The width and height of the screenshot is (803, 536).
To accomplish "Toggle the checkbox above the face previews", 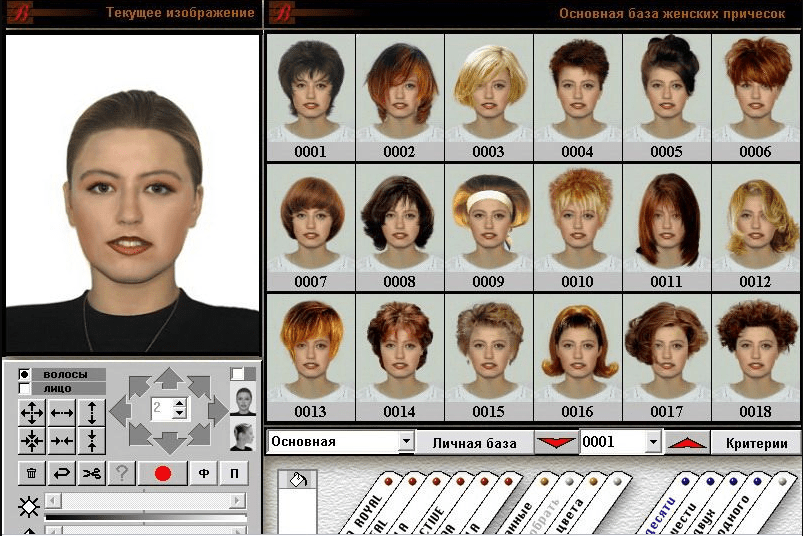I will pos(237,373).
